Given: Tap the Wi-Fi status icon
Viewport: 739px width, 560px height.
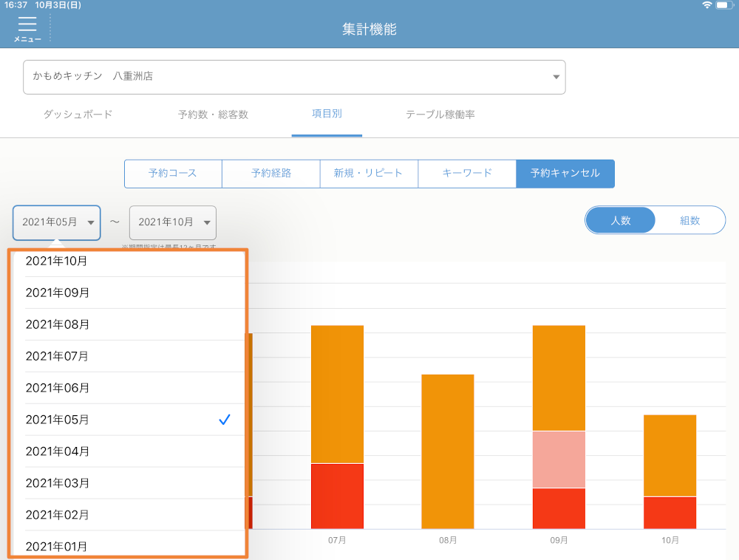Looking at the screenshot, I should pos(707,5).
